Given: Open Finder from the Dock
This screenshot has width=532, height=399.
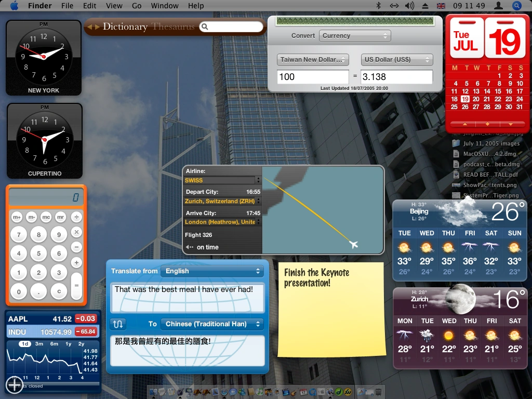Looking at the screenshot, I should pyautogui.click(x=153, y=392).
